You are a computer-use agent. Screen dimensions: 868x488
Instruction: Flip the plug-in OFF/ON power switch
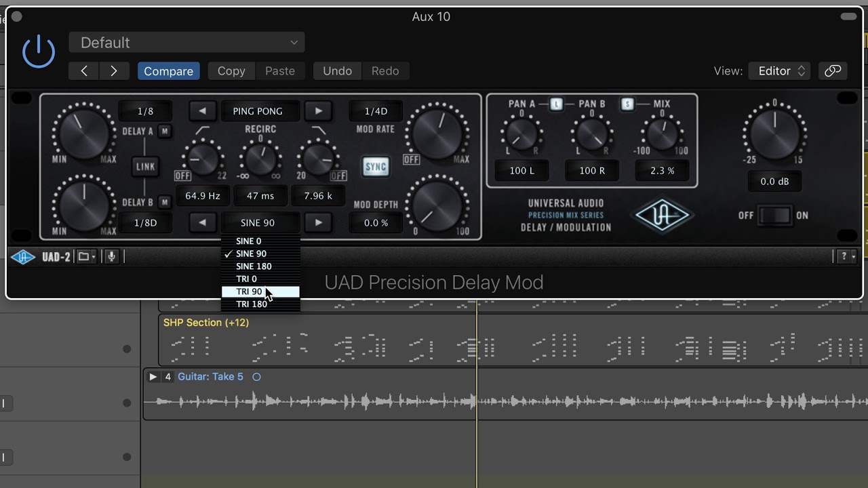coord(774,216)
